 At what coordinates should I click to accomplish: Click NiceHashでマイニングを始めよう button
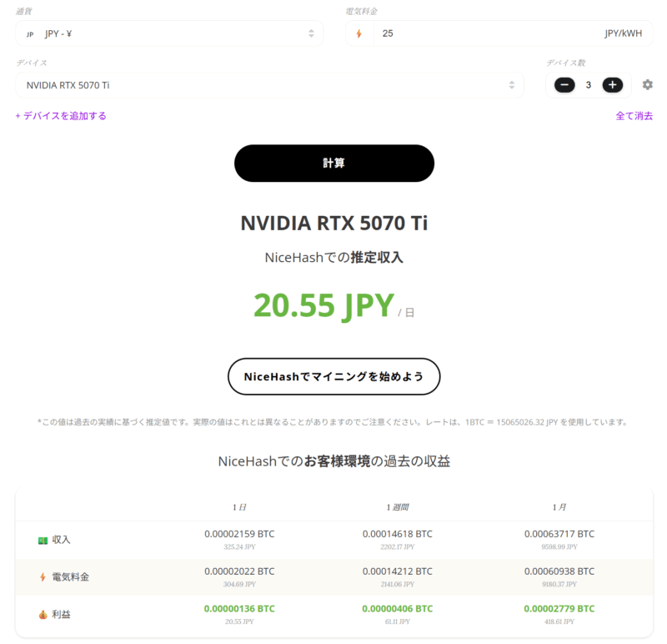pyautogui.click(x=334, y=377)
